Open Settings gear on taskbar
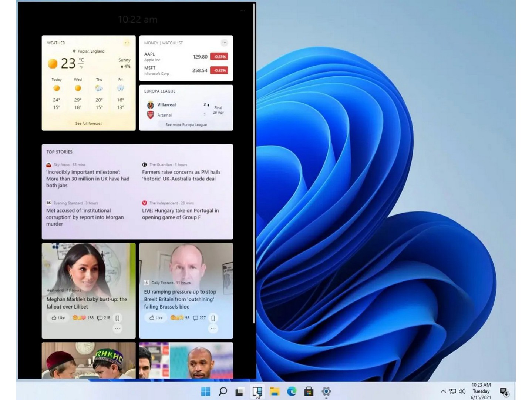532x400 pixels. (x=326, y=391)
